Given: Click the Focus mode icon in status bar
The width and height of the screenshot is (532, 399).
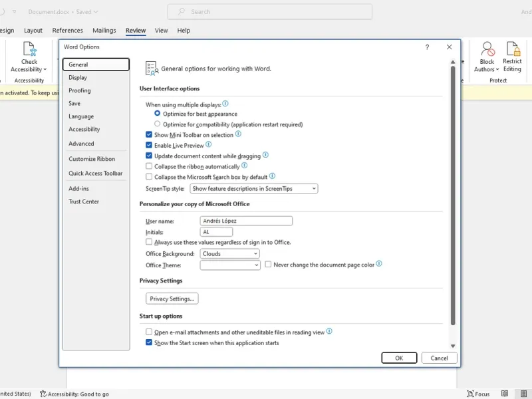Looking at the screenshot, I should pyautogui.click(x=470, y=394).
